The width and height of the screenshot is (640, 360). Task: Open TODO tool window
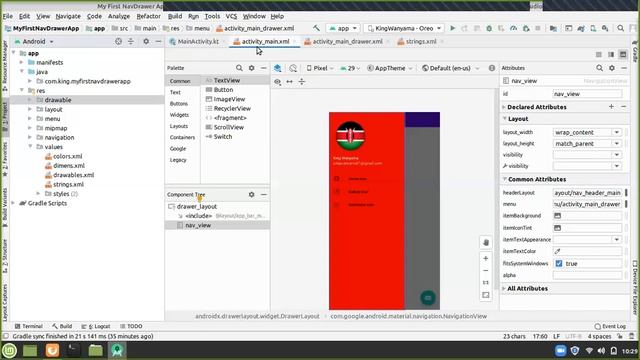(x=131, y=326)
